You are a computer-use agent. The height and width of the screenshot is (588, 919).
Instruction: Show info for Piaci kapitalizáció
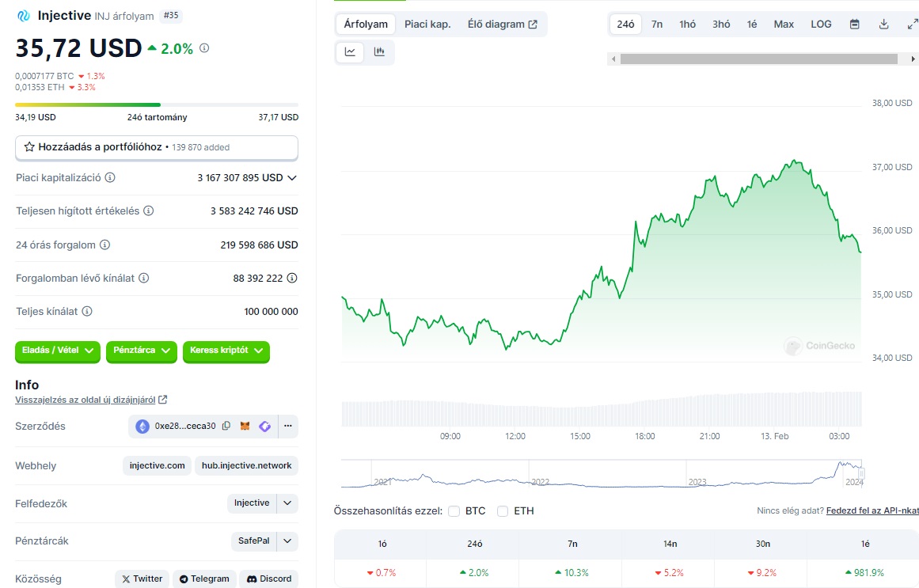[109, 177]
